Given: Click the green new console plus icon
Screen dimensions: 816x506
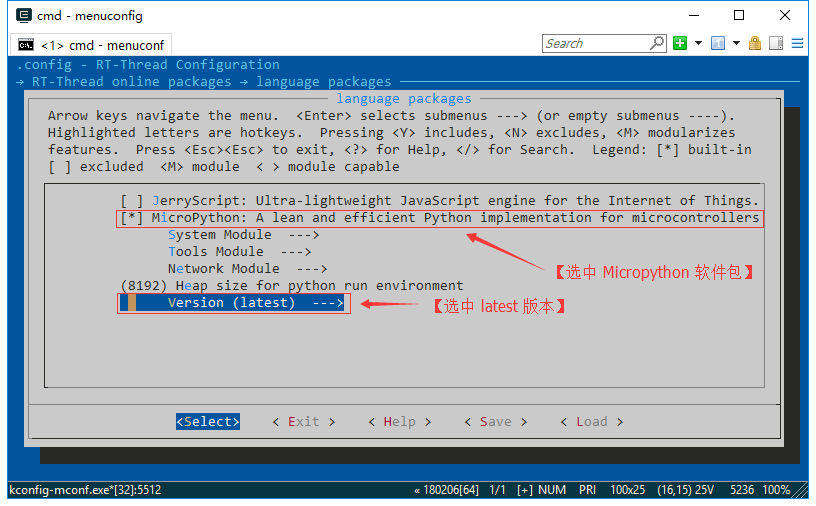Looking at the screenshot, I should click(x=680, y=43).
